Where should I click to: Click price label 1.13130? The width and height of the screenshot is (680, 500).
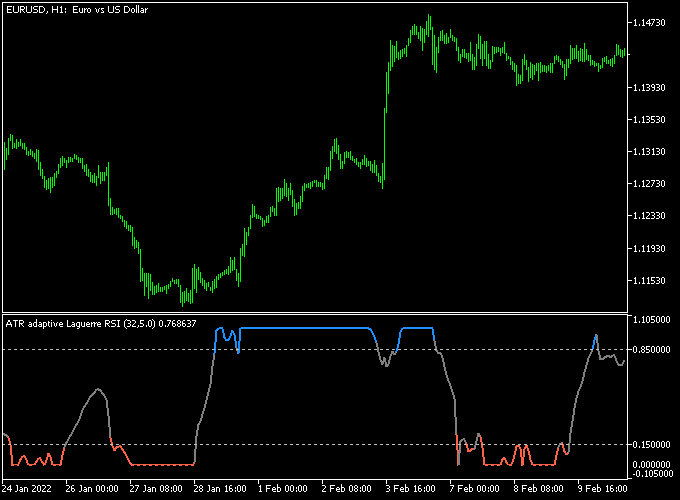click(649, 152)
